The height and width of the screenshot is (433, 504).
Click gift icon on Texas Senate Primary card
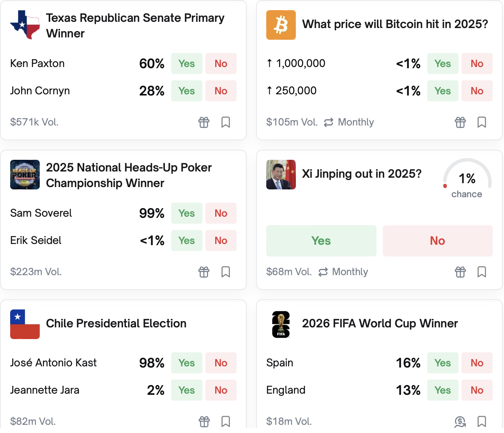point(204,122)
